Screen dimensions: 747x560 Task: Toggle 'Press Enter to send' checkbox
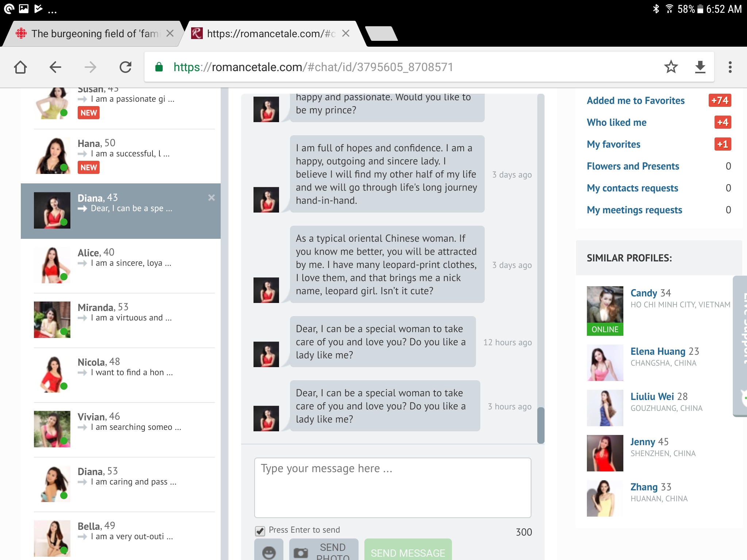tap(260, 531)
